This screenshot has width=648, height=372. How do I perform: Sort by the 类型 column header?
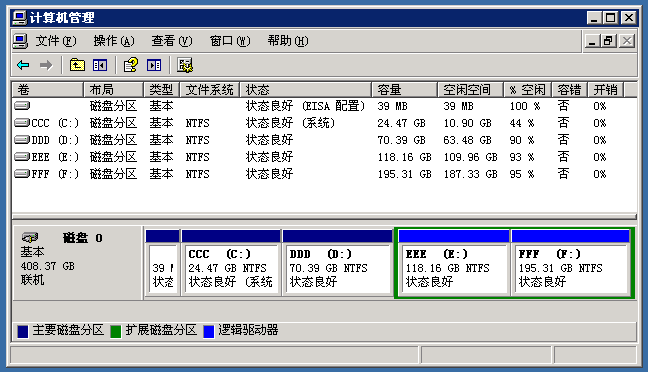point(162,89)
